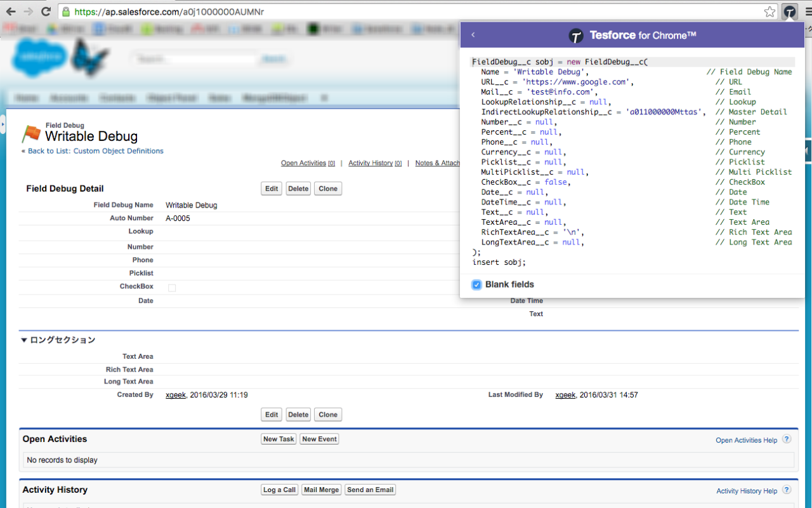Click Clone beside the Field Debug Detail heading

coord(328,189)
